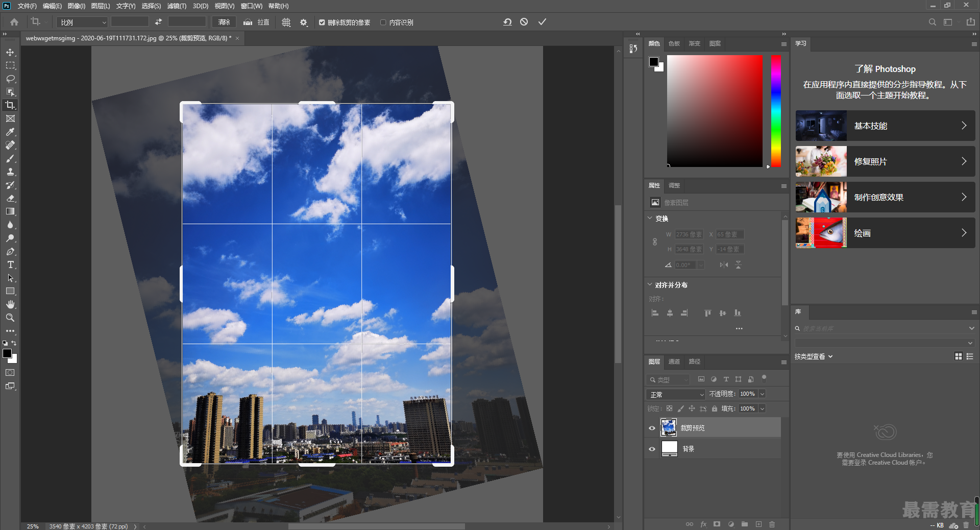Open the 绘画 tutorial
Image resolution: width=980 pixels, height=530 pixels.
[885, 233]
